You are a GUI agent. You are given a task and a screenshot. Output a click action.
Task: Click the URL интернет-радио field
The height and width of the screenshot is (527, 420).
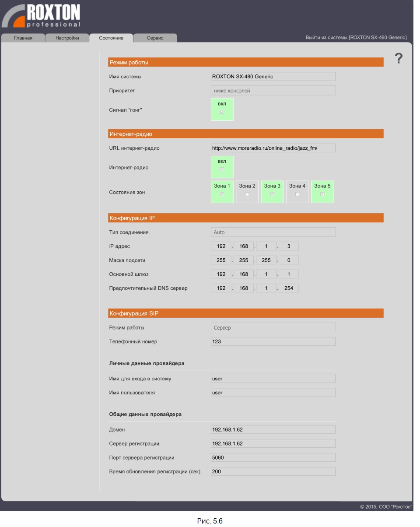pyautogui.click(x=273, y=148)
